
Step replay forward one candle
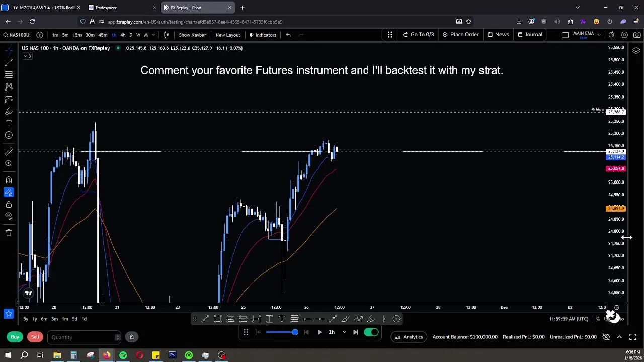356,332
